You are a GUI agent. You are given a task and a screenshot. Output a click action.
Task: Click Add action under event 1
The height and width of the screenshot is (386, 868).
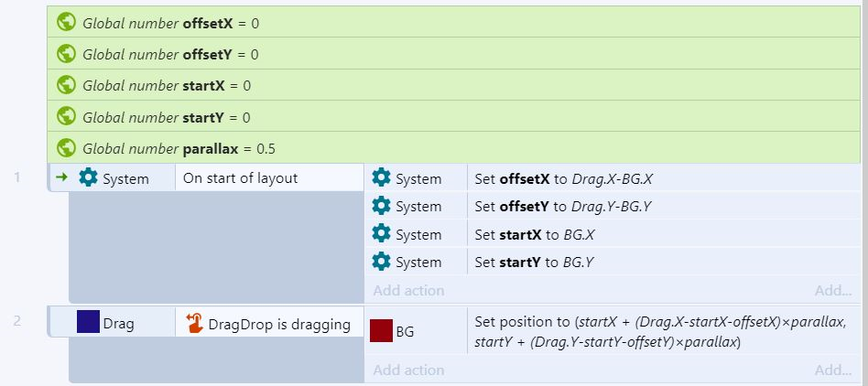[x=408, y=290]
